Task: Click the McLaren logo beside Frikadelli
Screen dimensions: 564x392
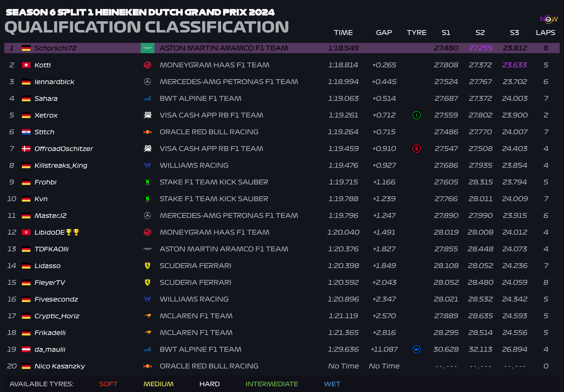Action: coord(147,332)
